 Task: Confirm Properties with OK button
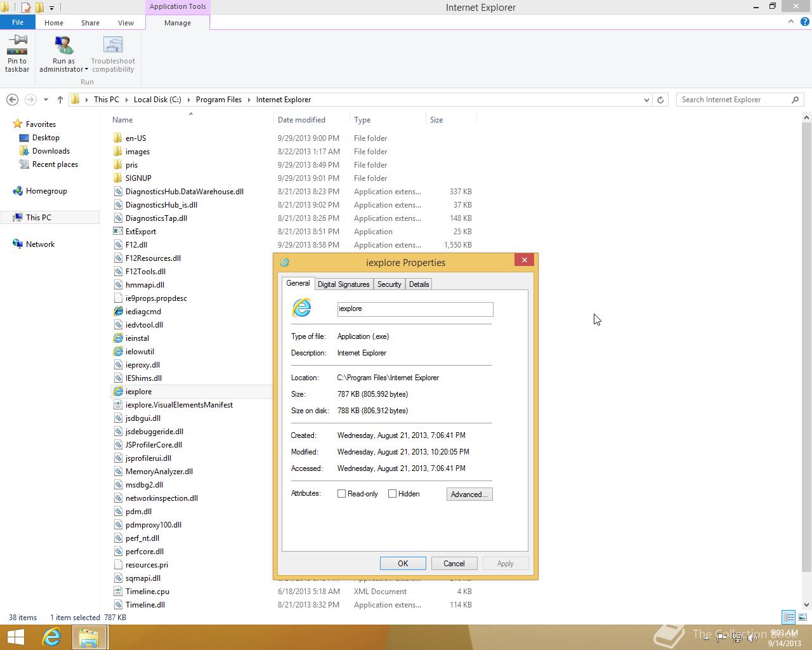coord(403,564)
